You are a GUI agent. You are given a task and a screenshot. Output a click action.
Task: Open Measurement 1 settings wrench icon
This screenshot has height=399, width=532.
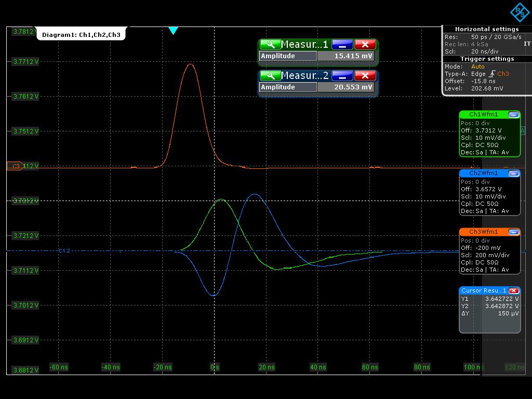click(270, 45)
